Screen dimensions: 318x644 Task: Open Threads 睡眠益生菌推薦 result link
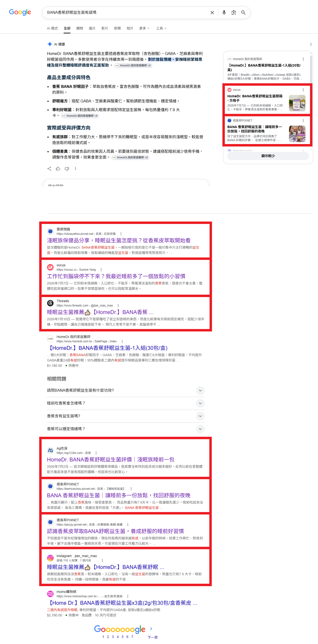100,312
